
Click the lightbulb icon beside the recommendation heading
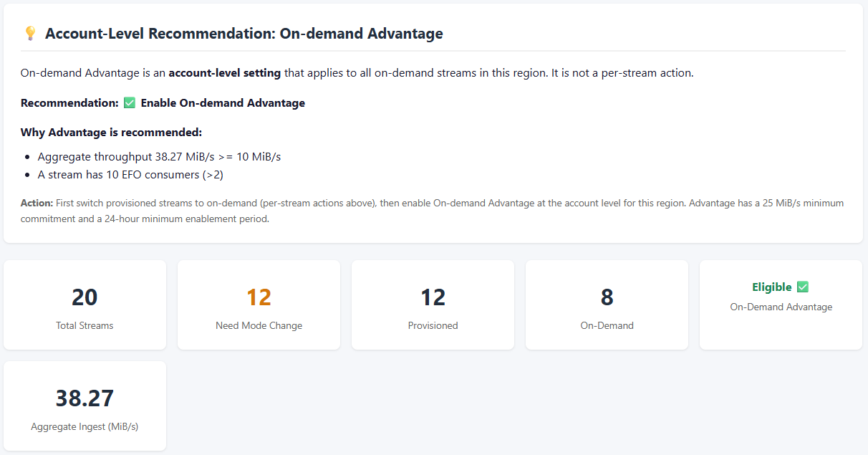point(29,34)
